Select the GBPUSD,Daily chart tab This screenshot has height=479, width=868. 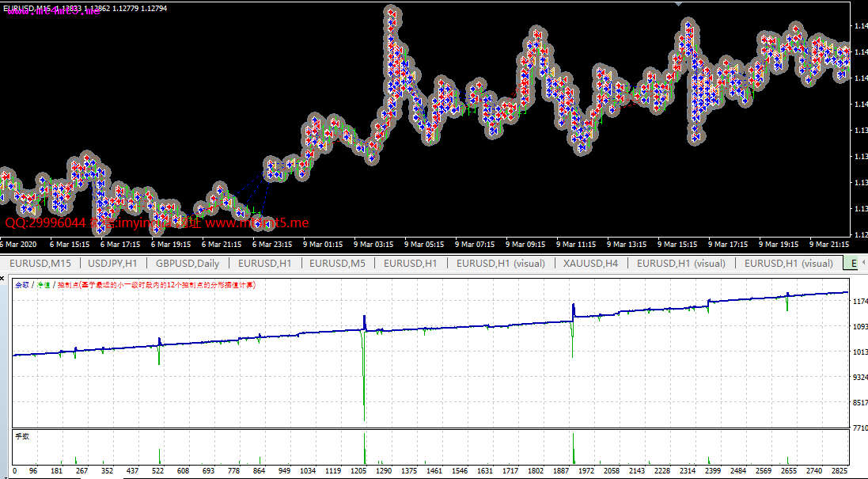click(x=188, y=263)
